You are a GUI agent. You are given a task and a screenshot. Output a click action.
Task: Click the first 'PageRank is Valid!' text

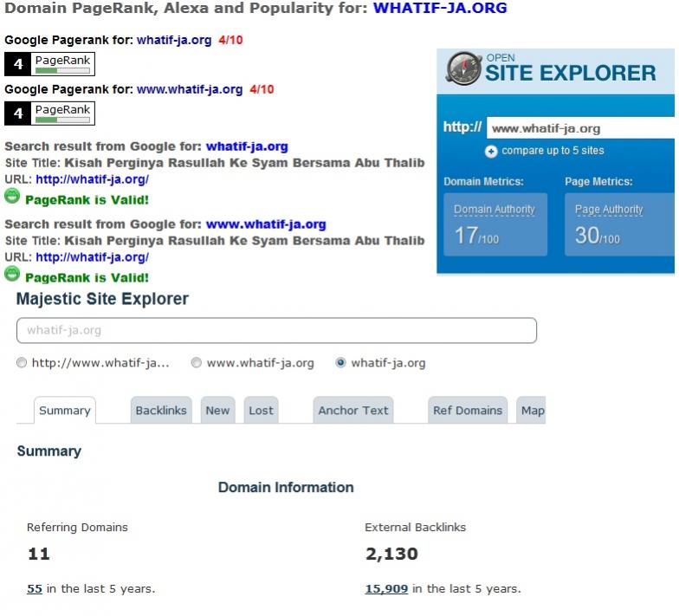click(87, 200)
